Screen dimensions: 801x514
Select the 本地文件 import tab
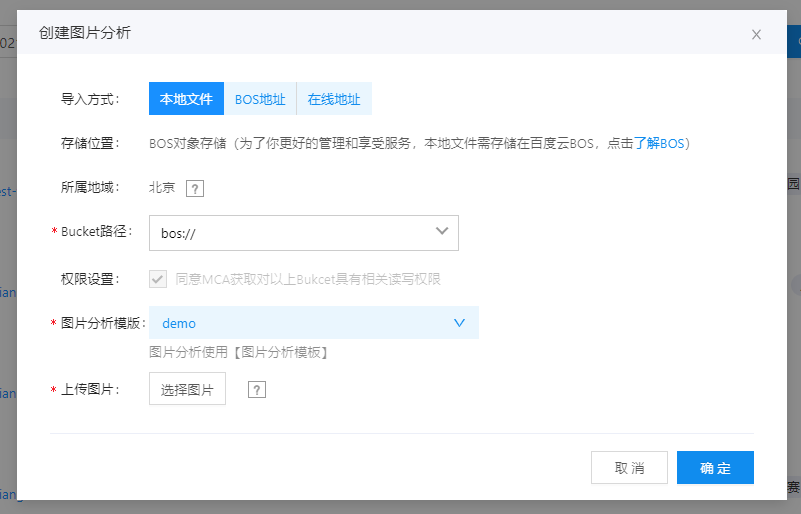(x=186, y=99)
